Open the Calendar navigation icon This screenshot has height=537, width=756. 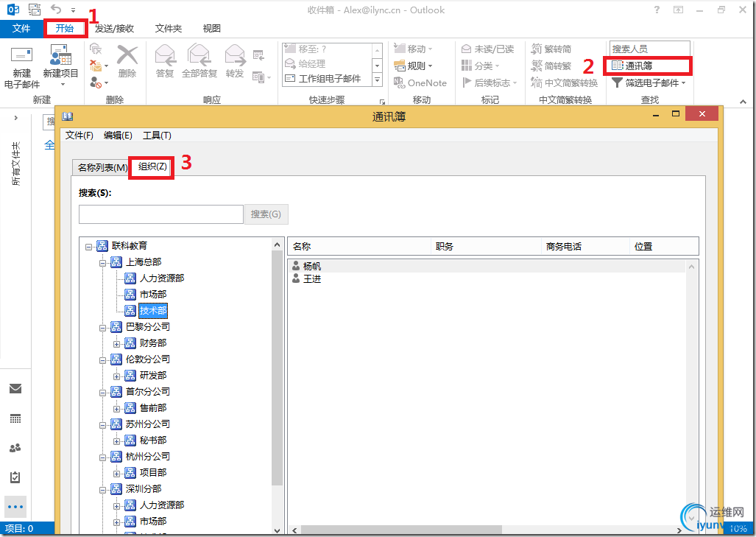[15, 418]
